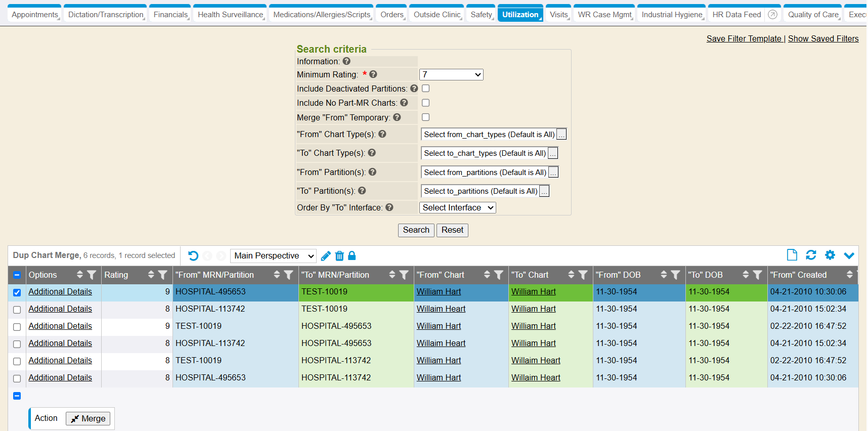The width and height of the screenshot is (868, 431).
Task: Delete the perspective using the trash icon
Action: click(x=339, y=256)
